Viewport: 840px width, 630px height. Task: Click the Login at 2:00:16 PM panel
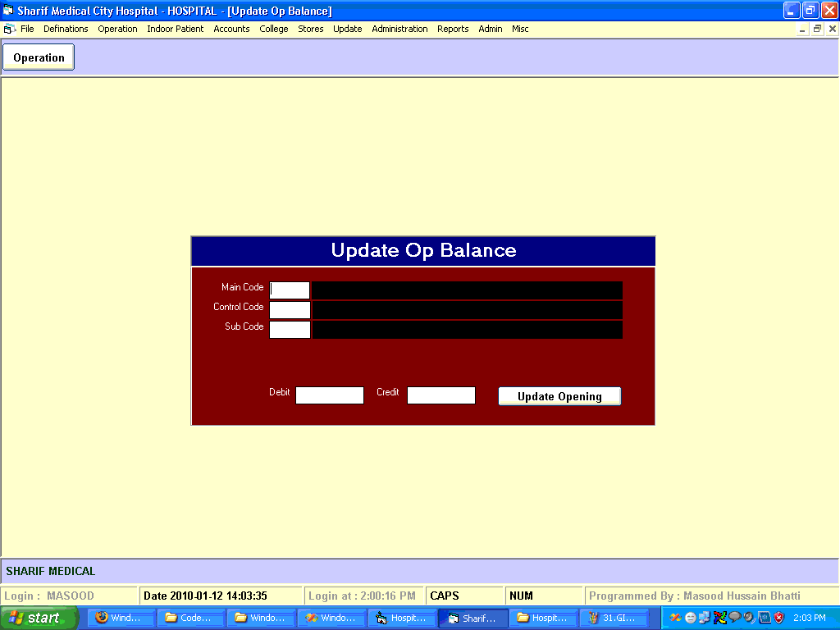coord(364,596)
